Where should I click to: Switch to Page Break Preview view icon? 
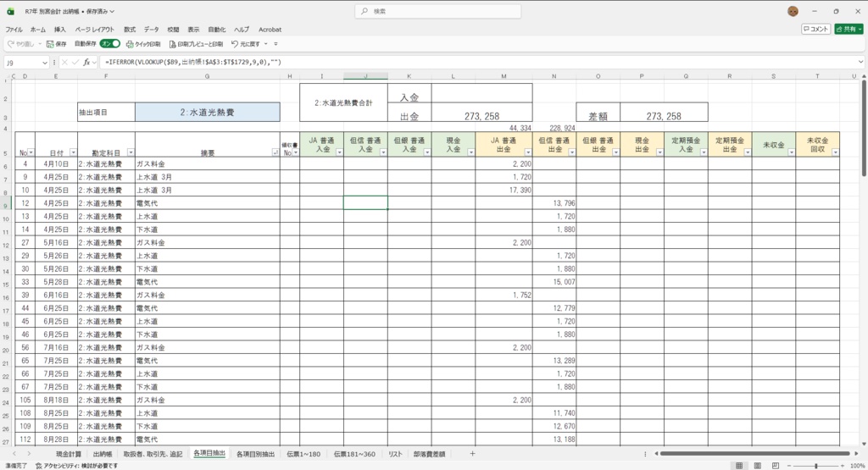(776, 466)
